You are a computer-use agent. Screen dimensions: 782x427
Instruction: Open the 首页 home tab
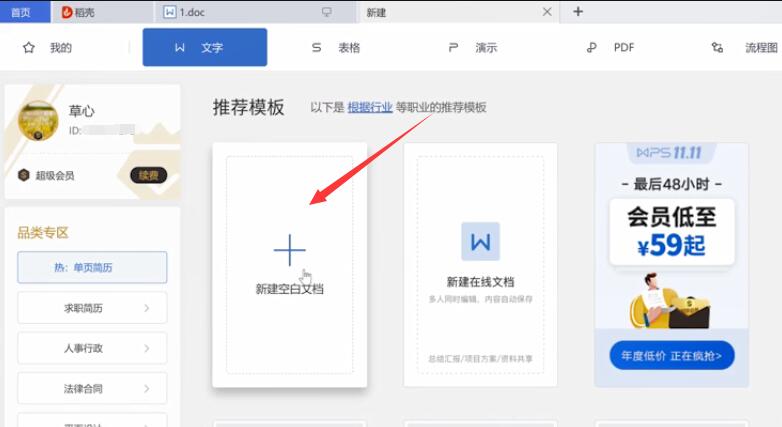(x=24, y=12)
